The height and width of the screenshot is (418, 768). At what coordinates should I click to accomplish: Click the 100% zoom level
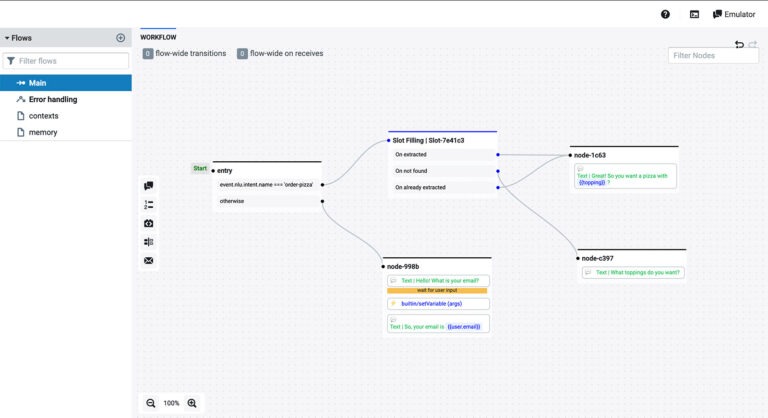tap(171, 403)
